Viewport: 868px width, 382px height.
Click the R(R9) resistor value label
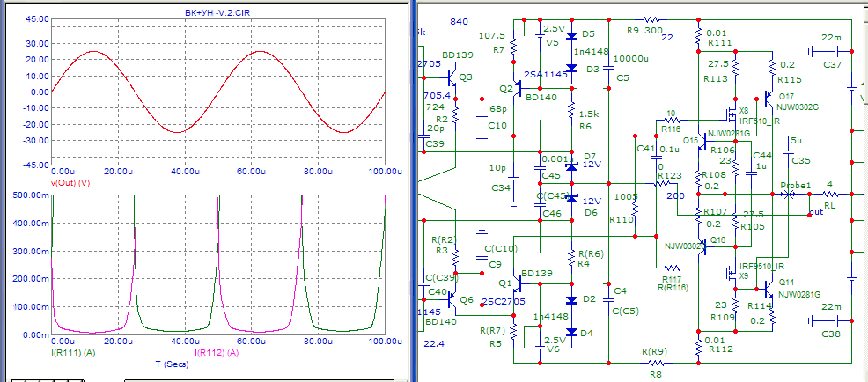click(x=652, y=351)
